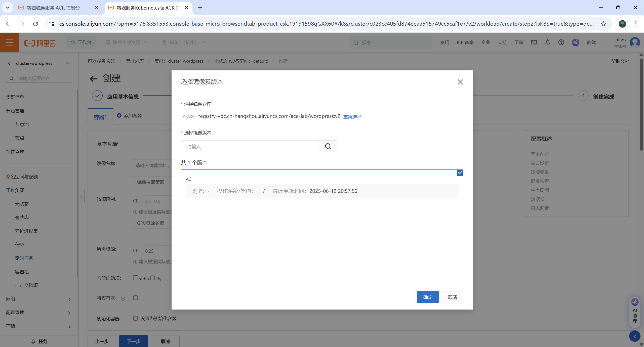The image size is (644, 347).
Task: Open the 支持 menu
Action: [x=502, y=42]
